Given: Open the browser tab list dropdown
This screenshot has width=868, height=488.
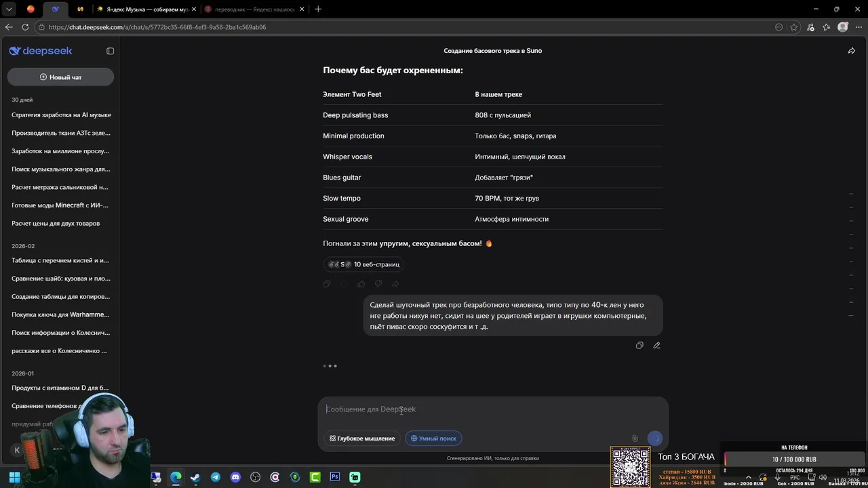Looking at the screenshot, I should click(x=9, y=9).
